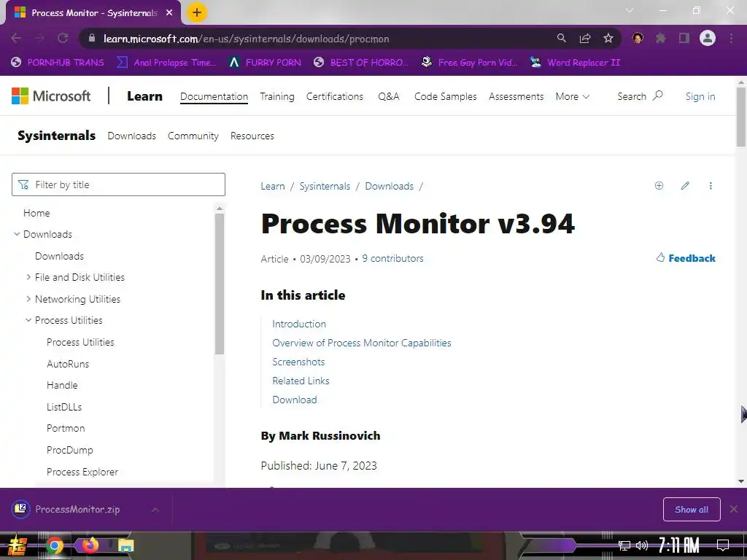Expand File and Disk Utilities
The height and width of the screenshot is (560, 747).
tap(28, 276)
